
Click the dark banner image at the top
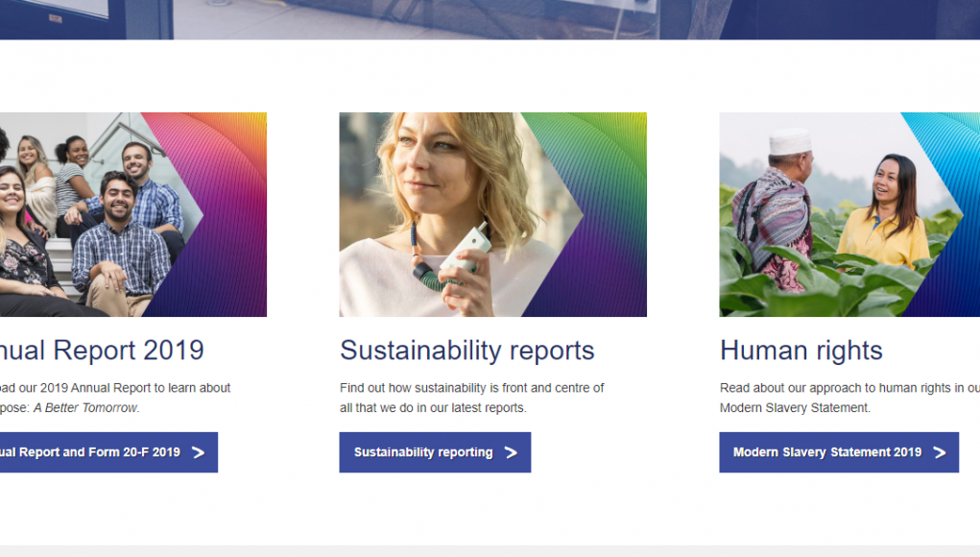click(490, 17)
